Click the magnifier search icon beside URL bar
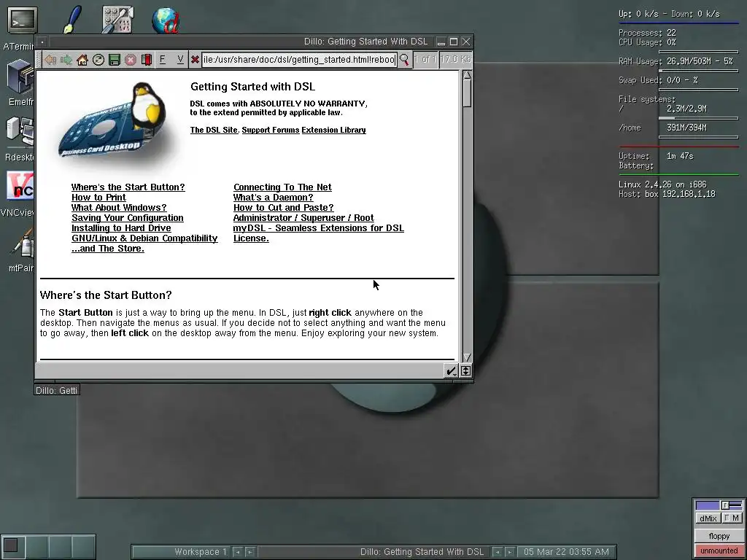 coord(404,60)
